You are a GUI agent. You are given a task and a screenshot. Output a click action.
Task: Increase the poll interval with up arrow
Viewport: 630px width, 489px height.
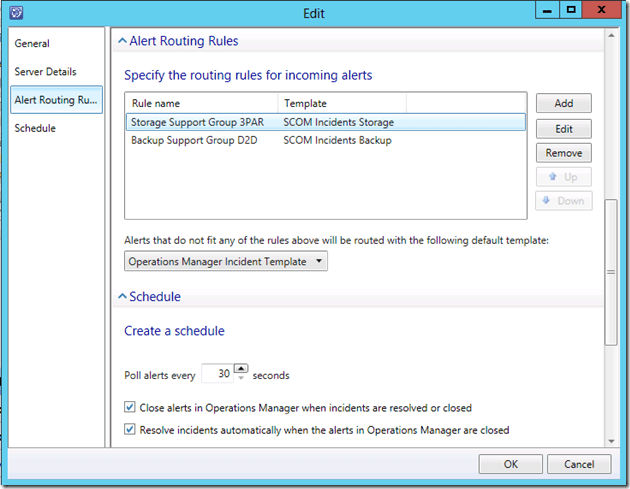pos(240,369)
